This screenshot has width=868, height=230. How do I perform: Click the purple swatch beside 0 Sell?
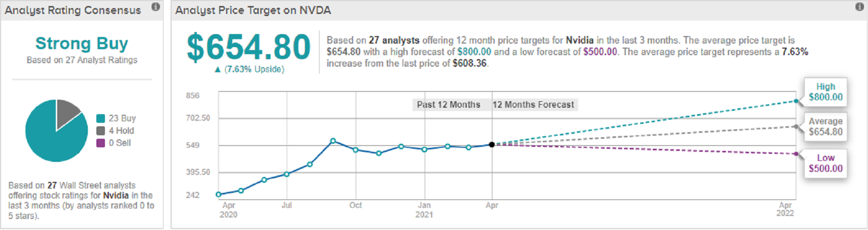click(101, 143)
